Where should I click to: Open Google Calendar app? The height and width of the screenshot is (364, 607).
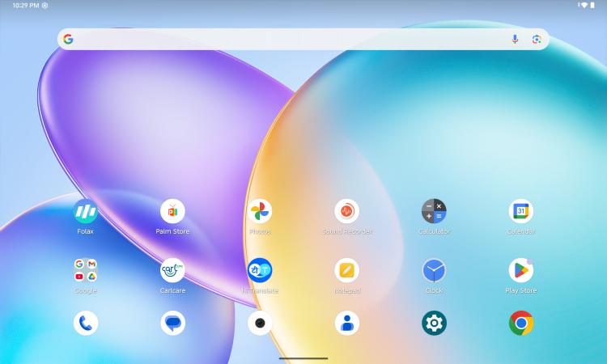(521, 211)
